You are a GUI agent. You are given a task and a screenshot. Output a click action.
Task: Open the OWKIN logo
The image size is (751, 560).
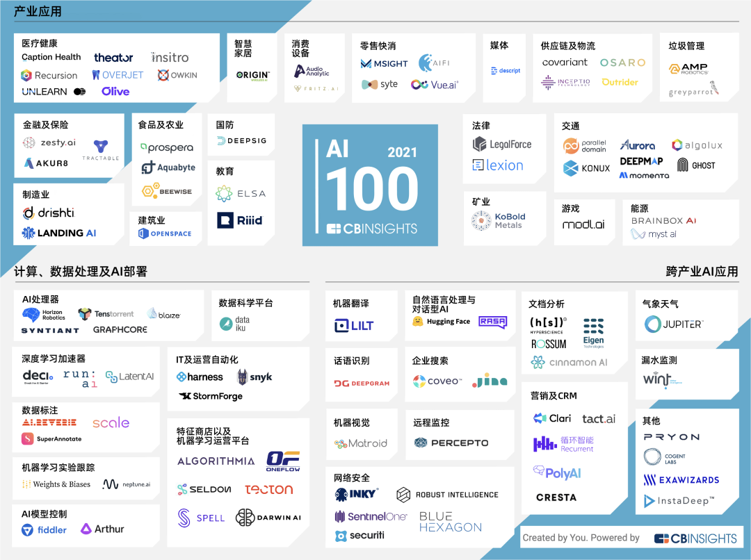[x=177, y=75]
